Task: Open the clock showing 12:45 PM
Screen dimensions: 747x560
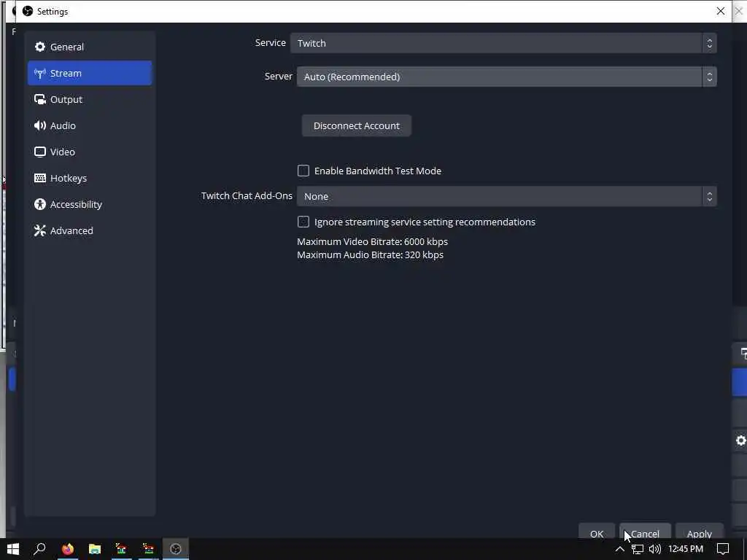Action: coord(686,549)
